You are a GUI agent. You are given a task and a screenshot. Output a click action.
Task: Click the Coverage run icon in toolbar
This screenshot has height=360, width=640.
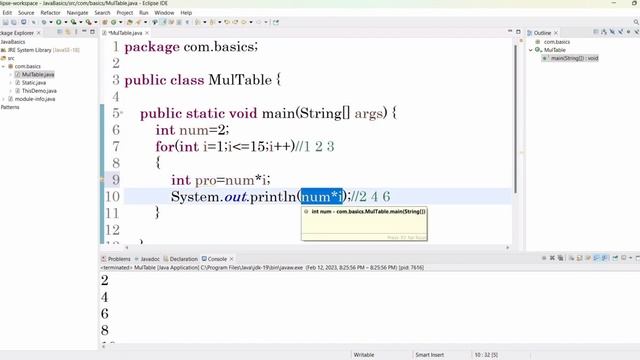coord(73,22)
